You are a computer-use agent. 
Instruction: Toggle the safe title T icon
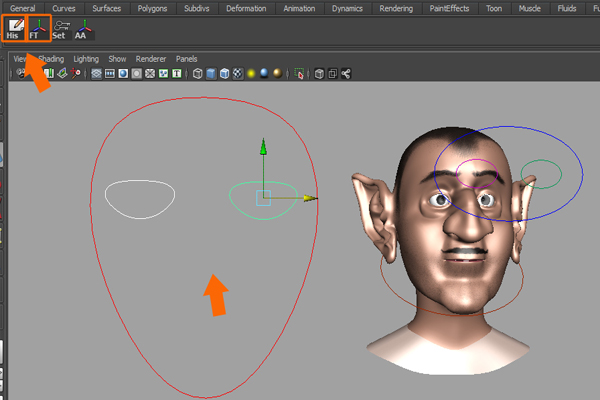(176, 74)
